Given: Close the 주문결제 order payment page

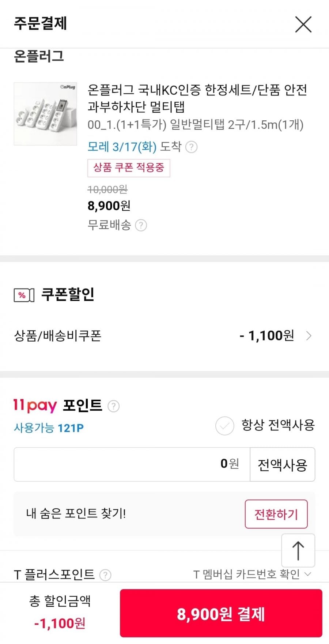Looking at the screenshot, I should click(303, 25).
